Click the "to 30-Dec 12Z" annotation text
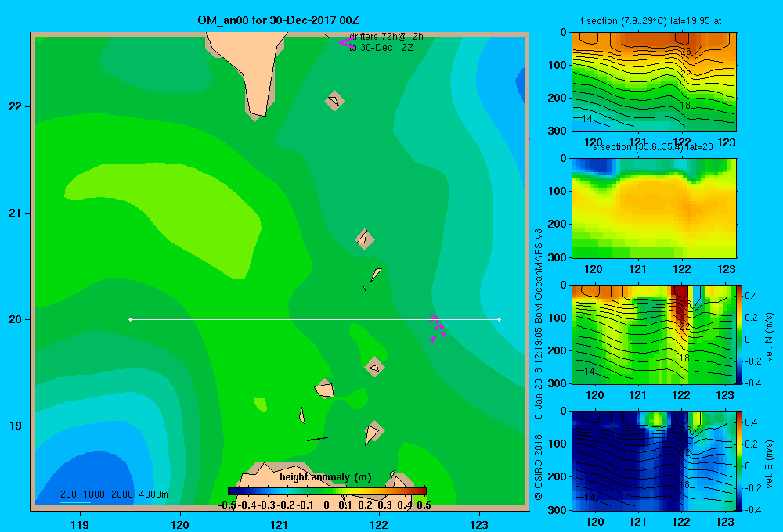Screen dimensions: 783x532 click(x=381, y=48)
